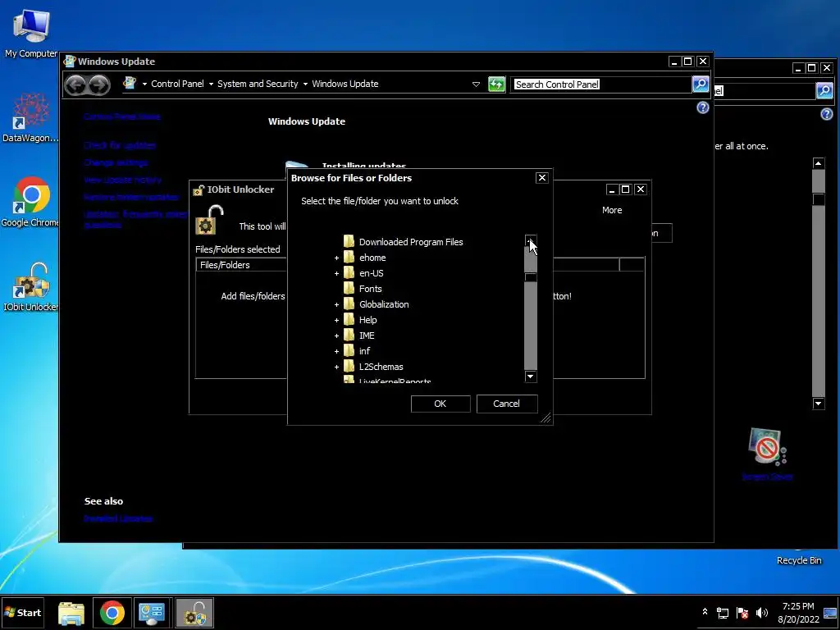Open the IObit Unlocker desktop shortcut

click(x=30, y=286)
